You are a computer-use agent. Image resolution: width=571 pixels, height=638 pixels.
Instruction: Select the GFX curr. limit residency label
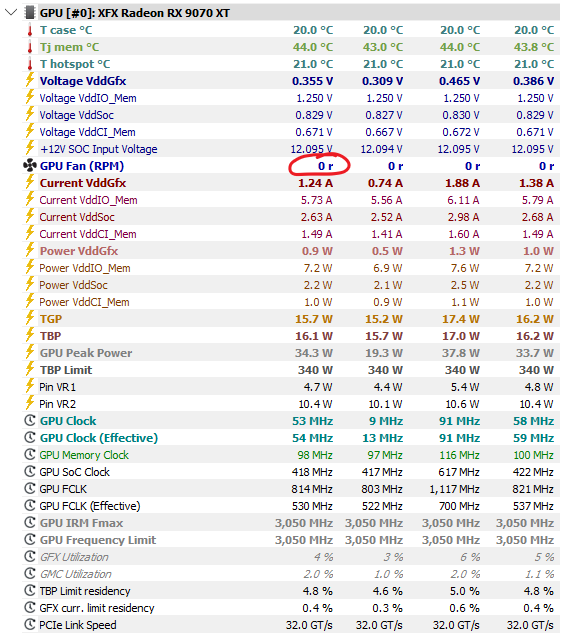[x=97, y=608]
